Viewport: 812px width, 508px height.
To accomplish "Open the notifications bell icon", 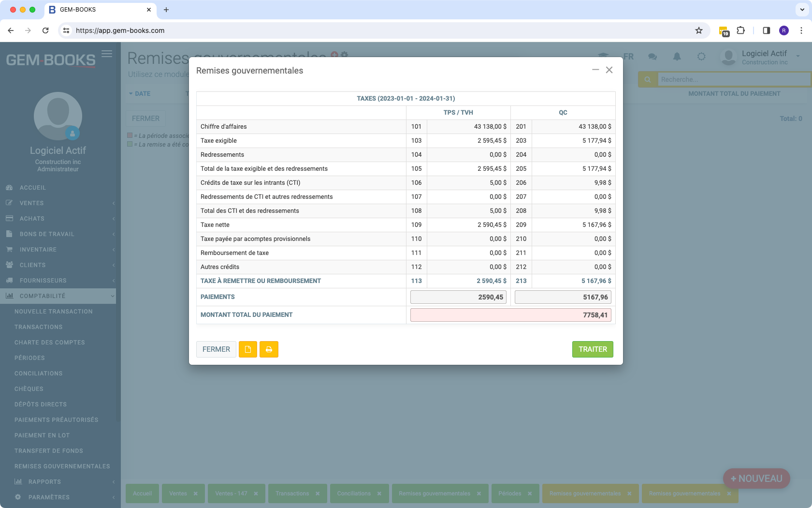I will (x=677, y=57).
